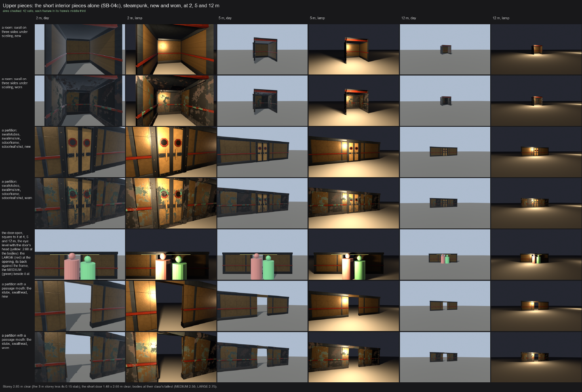The height and width of the screenshot is (392, 582).
Task: Click the "2 m, lamp" column header
Action: (135, 18)
